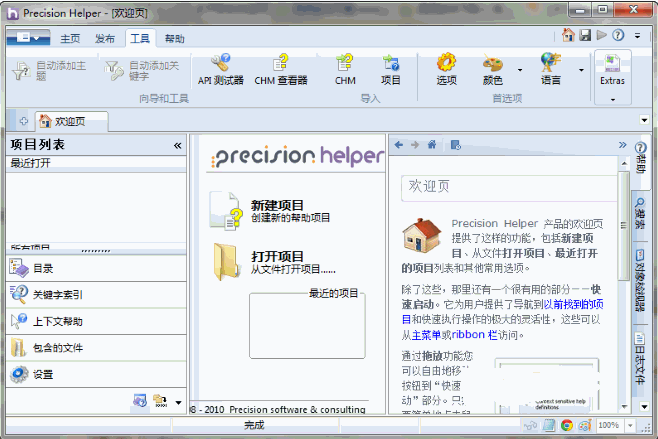Open 包含的文件 navigation section
The image size is (658, 439).
point(96,348)
